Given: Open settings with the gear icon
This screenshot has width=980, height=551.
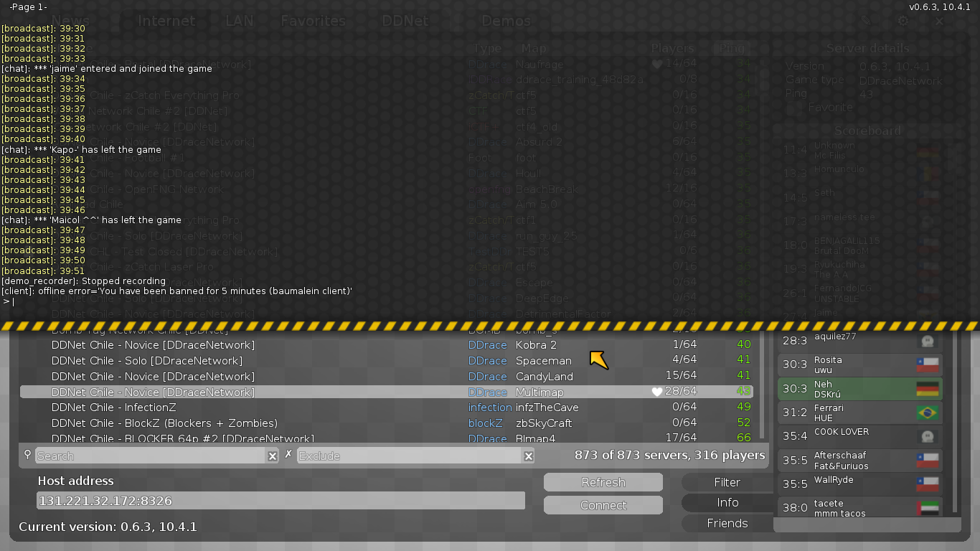Looking at the screenshot, I should coord(903,22).
